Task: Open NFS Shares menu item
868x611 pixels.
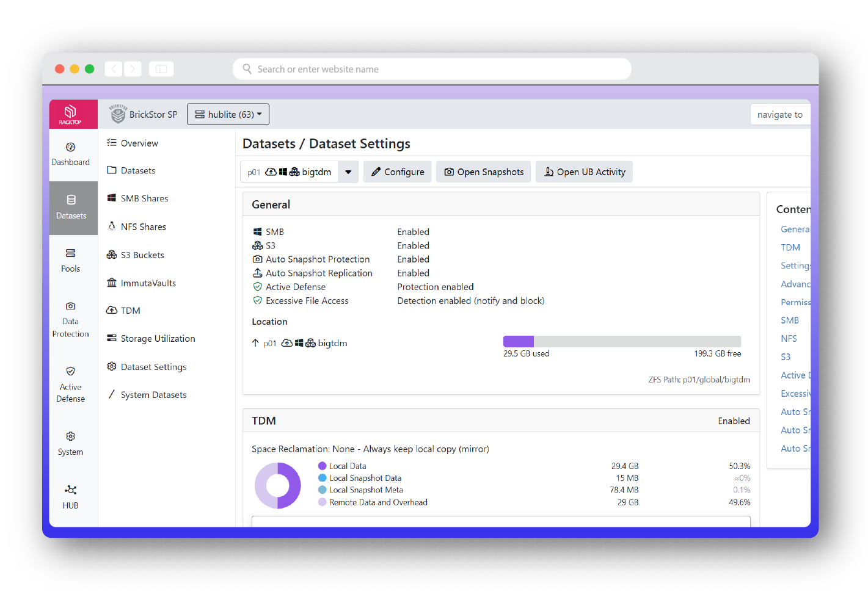Action: 137,226
